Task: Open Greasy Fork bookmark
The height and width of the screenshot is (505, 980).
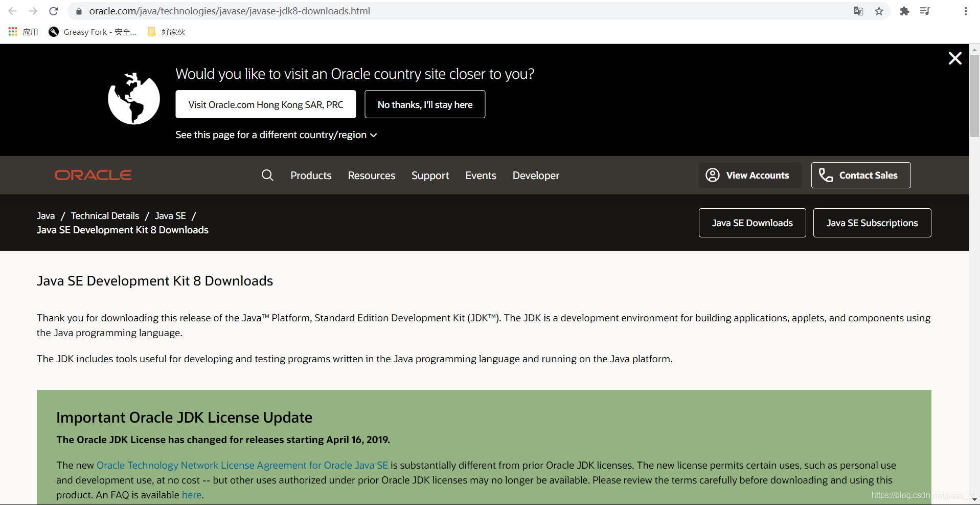Action: [x=93, y=32]
